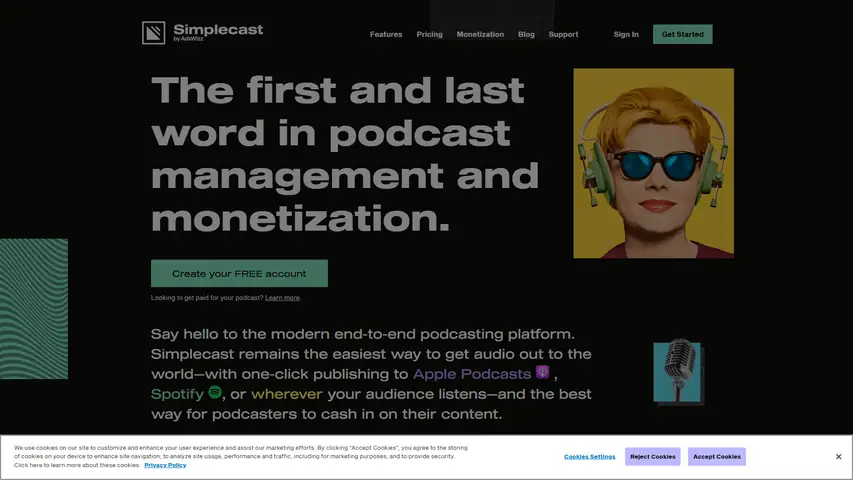The width and height of the screenshot is (853, 480).
Task: Click the Simplecast by AdsWizz wordmark
Action: click(218, 32)
